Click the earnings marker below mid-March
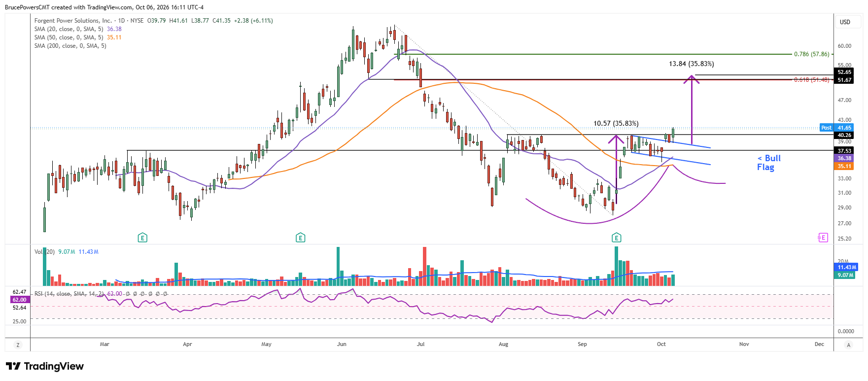Viewport: 868px width, 381px height. pos(142,238)
